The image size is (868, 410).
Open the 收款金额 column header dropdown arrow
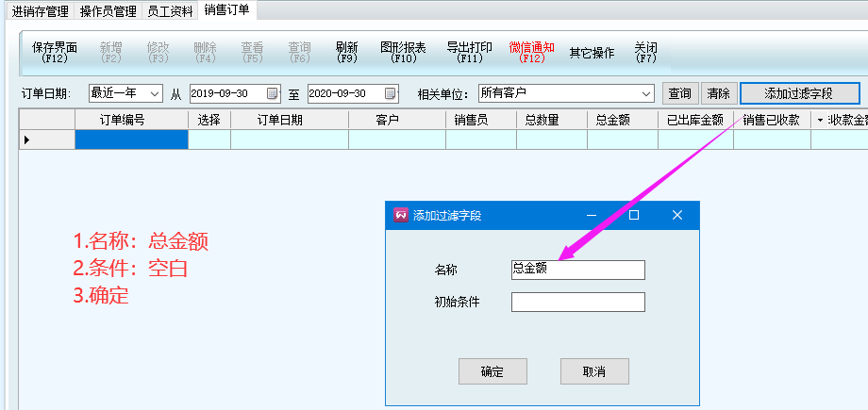(819, 120)
